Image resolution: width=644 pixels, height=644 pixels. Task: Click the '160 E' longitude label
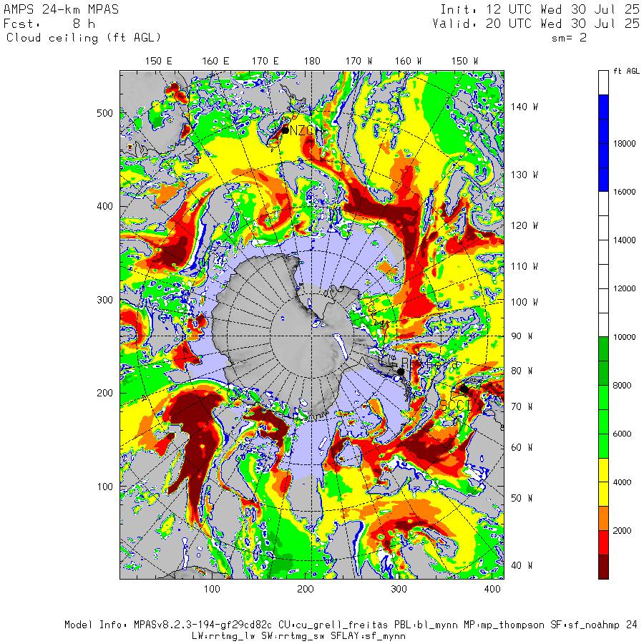tap(215, 61)
